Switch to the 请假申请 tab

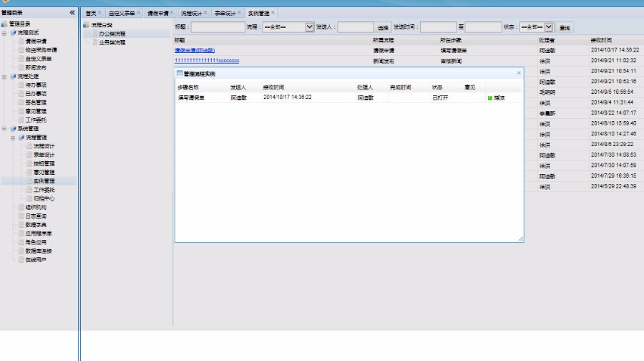click(157, 14)
